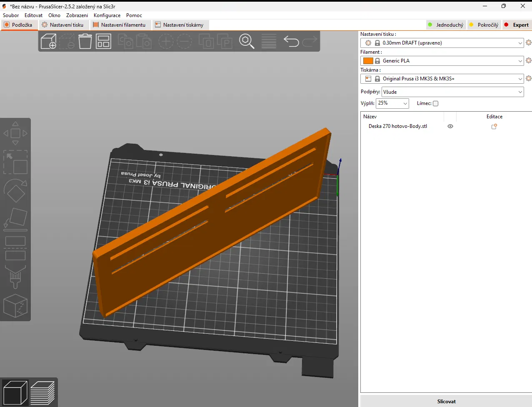Click the Delete all trash icon

click(85, 41)
